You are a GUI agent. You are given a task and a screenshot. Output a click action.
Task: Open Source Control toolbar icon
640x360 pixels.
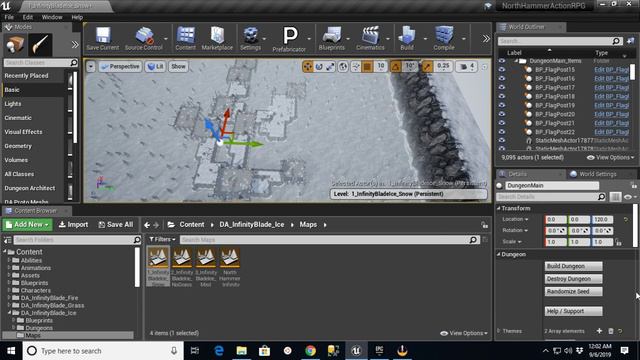(x=144, y=39)
